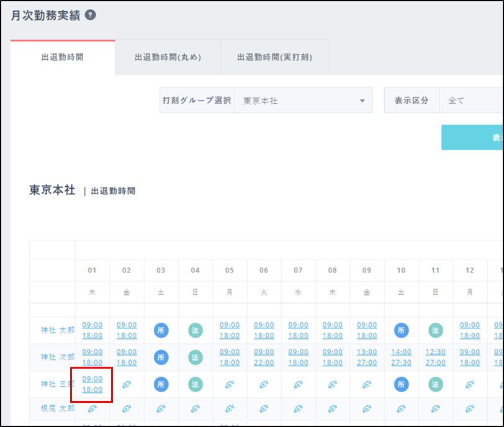
Task: Open 表示区分 dropdown showing 全て
Action: [x=470, y=101]
